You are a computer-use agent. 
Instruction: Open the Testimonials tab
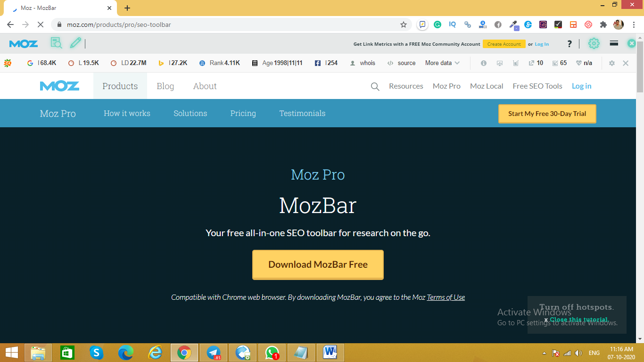click(x=302, y=113)
